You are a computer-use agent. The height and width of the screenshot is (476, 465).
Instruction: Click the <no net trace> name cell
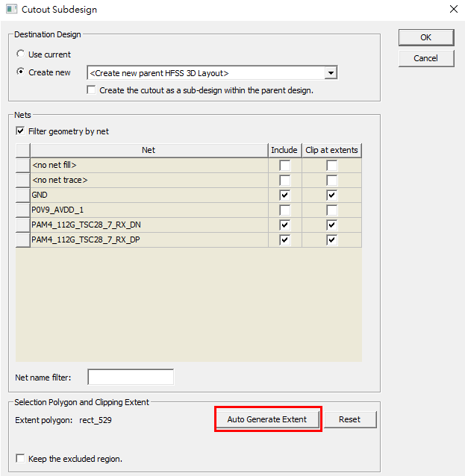click(149, 181)
